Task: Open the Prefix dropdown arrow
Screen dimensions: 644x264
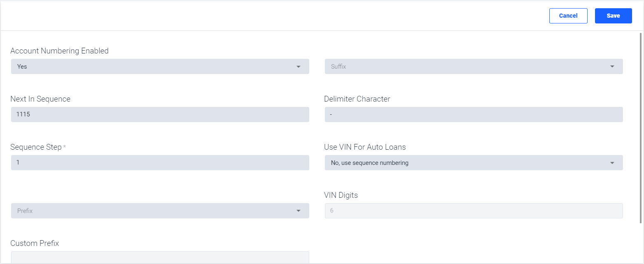Action: (299, 211)
